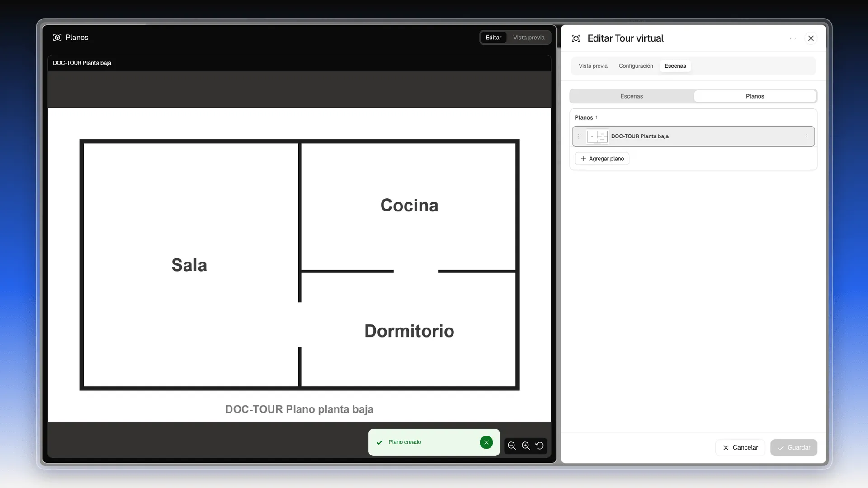The image size is (868, 488).
Task: Select the Escenas segment toggle
Action: point(632,96)
